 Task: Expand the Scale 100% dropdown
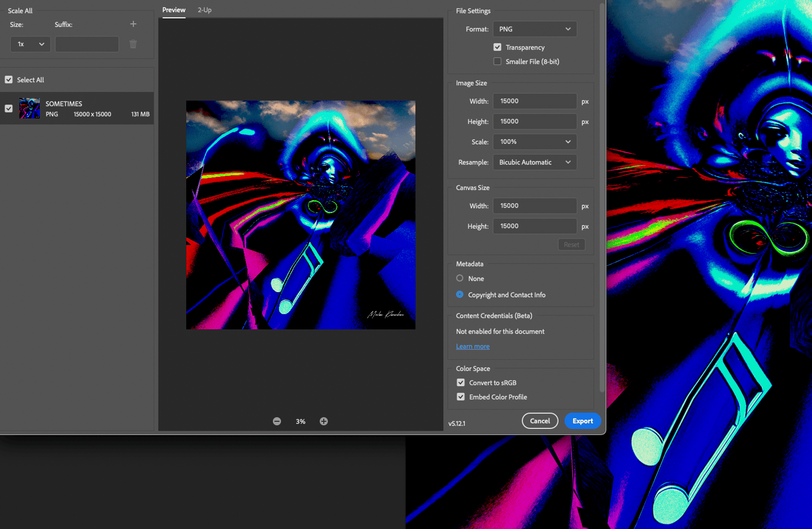(534, 142)
